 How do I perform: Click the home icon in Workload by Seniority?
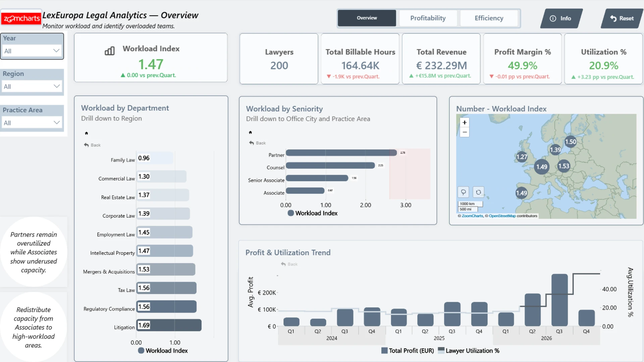[x=250, y=132]
